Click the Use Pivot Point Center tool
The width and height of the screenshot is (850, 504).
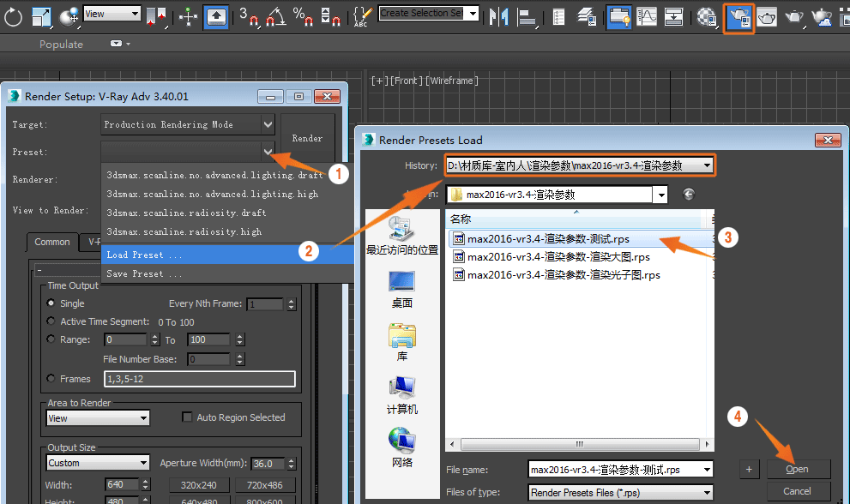click(x=156, y=17)
